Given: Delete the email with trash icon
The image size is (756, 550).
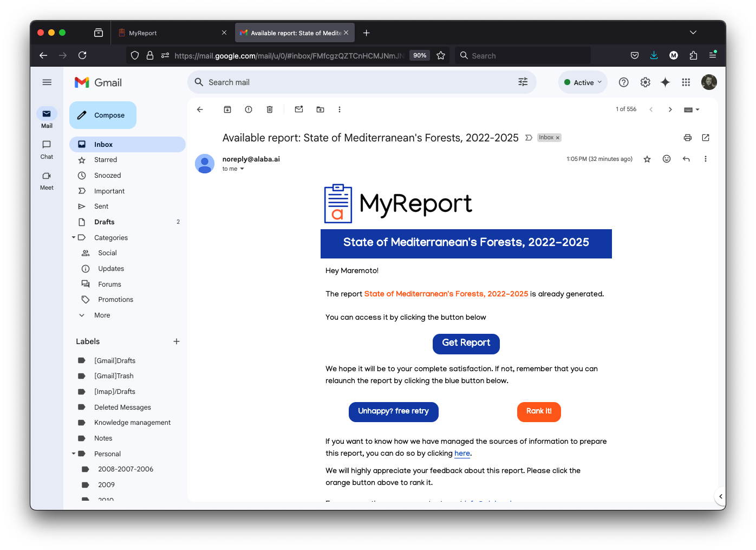Looking at the screenshot, I should point(270,109).
